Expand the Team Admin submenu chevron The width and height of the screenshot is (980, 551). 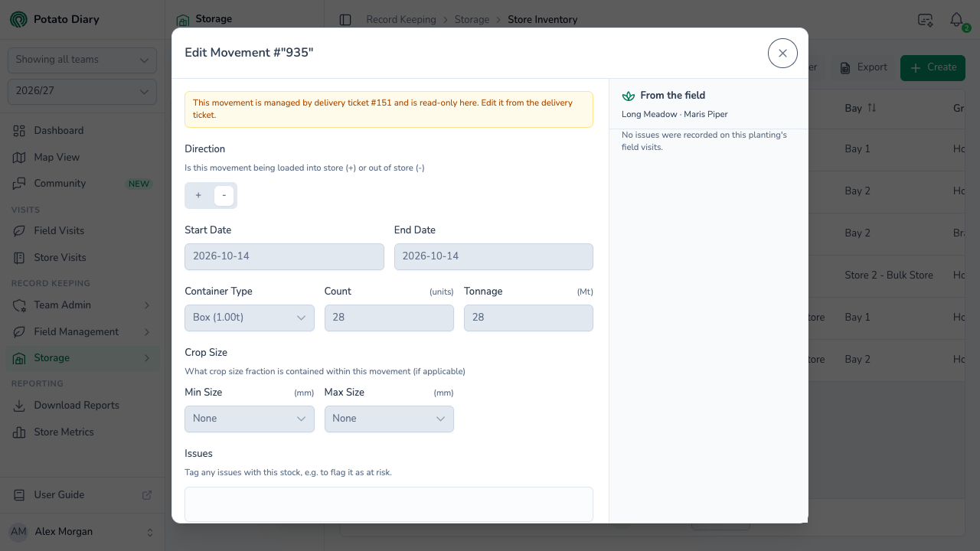point(147,305)
